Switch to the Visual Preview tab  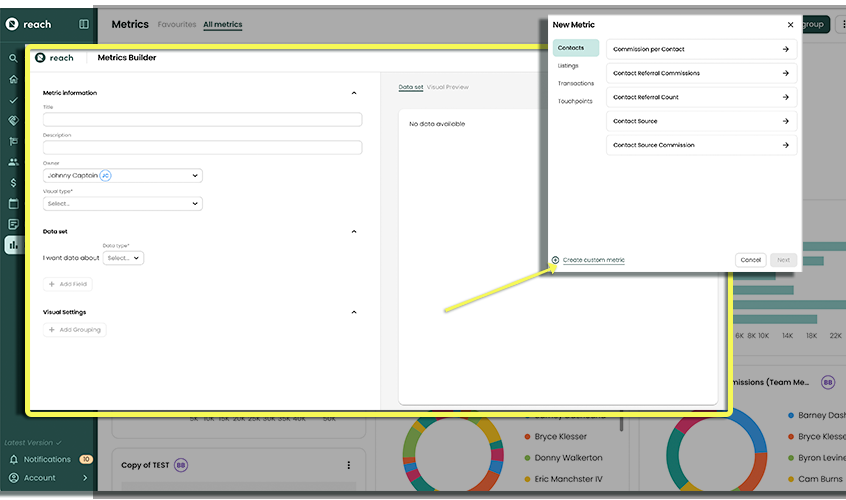[447, 87]
